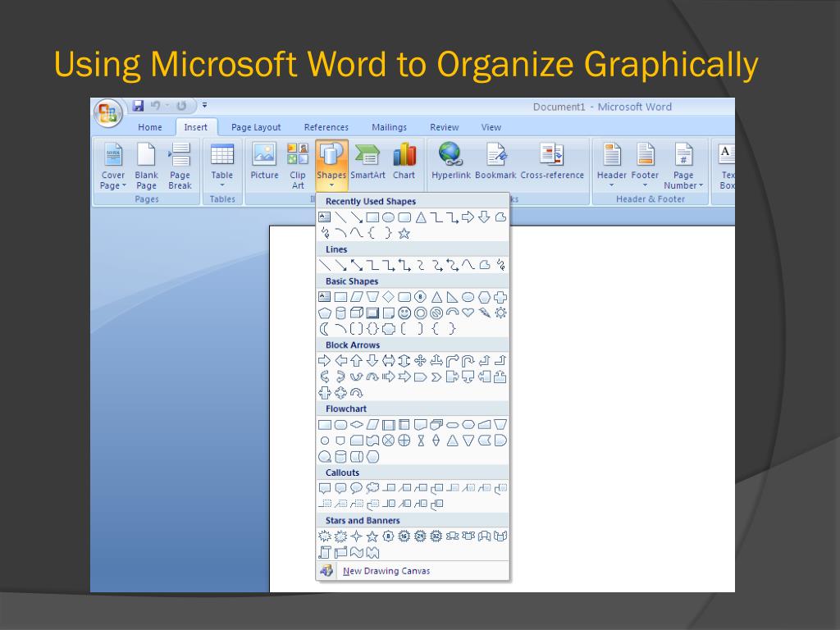Image resolution: width=840 pixels, height=630 pixels.
Task: Open the View tab
Action: click(x=491, y=127)
